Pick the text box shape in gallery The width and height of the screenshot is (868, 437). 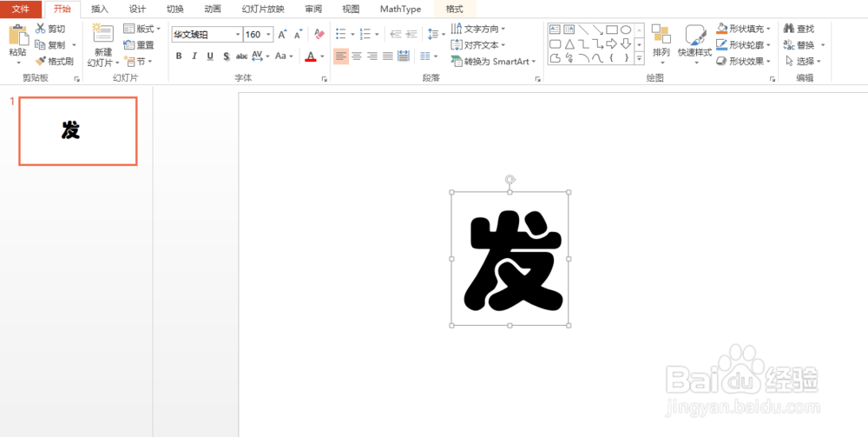(x=556, y=30)
